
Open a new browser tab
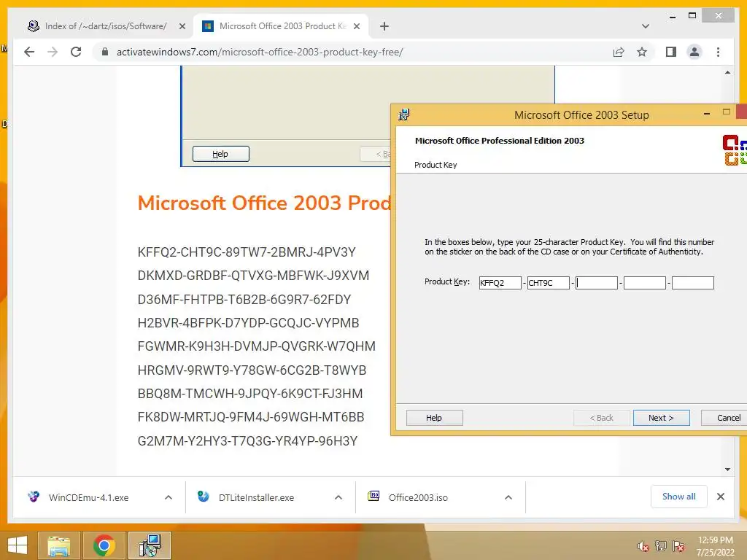[384, 26]
